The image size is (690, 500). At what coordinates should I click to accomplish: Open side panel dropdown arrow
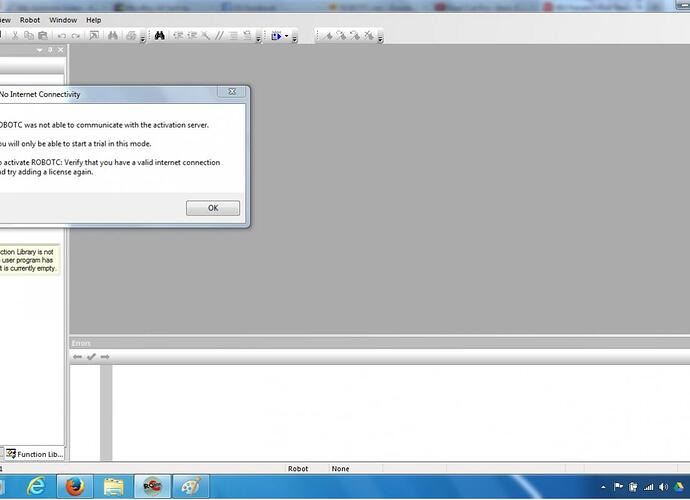click(40, 50)
